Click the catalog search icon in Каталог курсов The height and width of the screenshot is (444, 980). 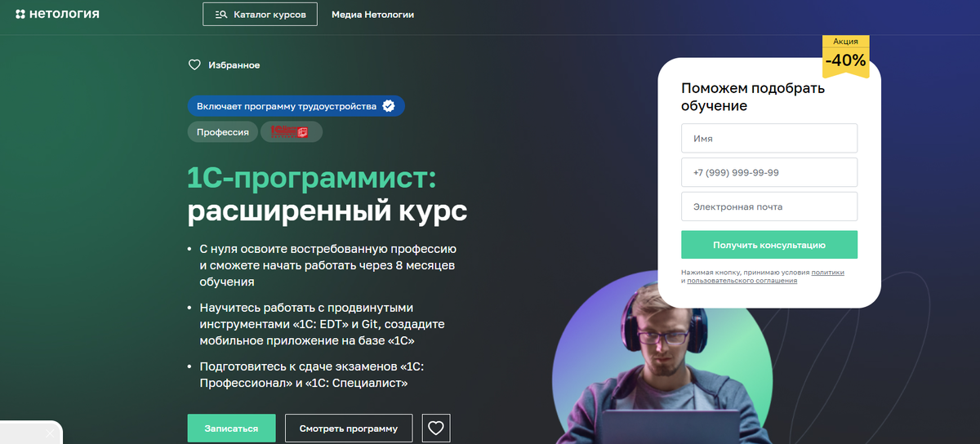pos(220,15)
